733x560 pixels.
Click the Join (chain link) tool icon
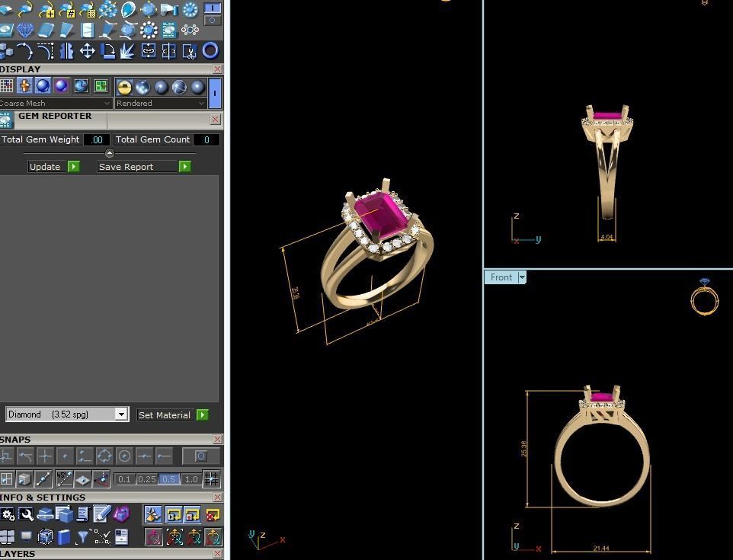148,51
